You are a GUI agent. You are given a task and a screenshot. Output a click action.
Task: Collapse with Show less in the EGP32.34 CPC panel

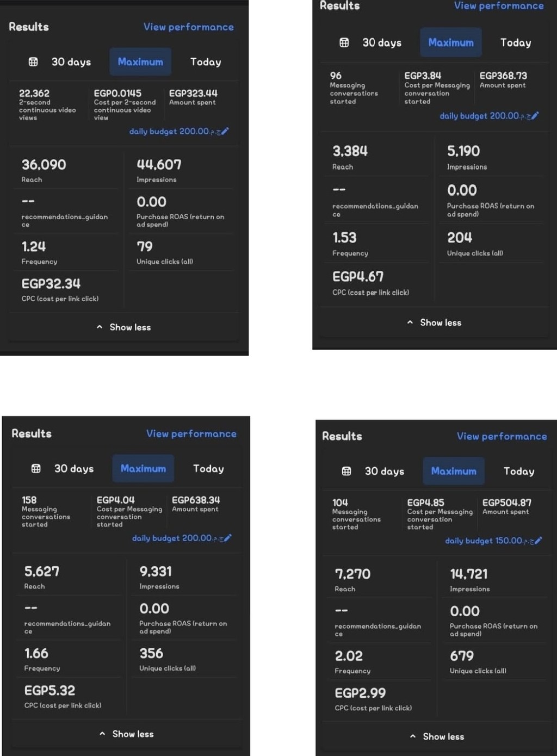(x=124, y=327)
